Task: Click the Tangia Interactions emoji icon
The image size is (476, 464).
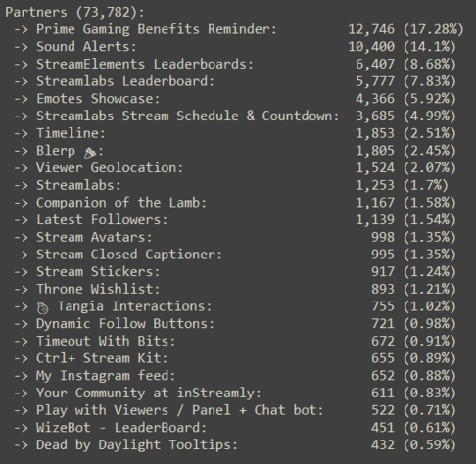Action: pos(42,308)
